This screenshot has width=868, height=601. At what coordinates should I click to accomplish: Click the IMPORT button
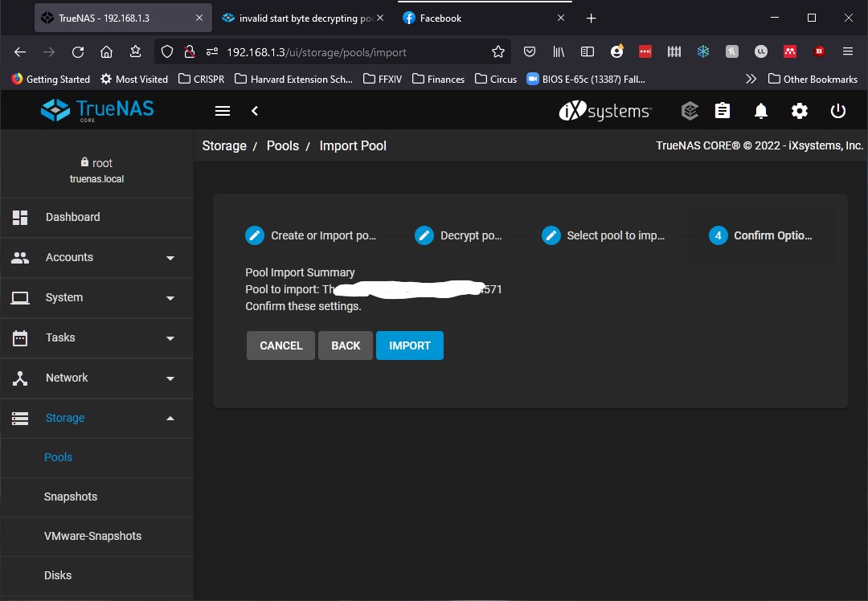[410, 345]
